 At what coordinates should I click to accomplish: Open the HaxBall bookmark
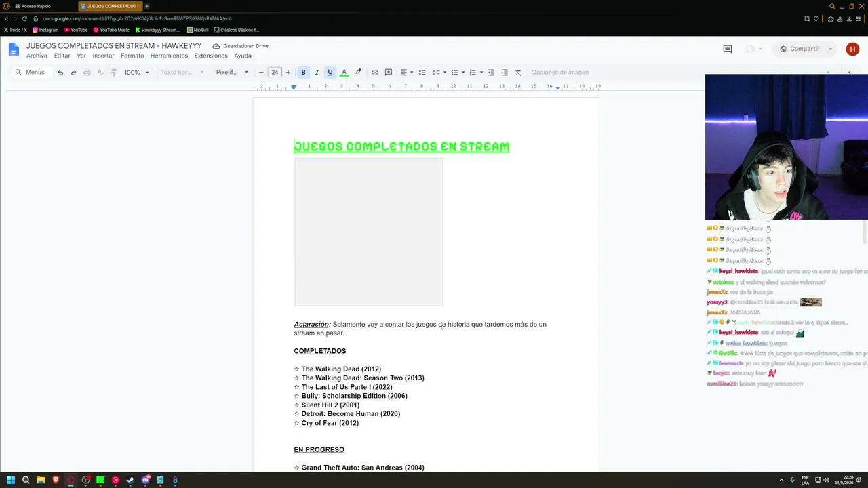(198, 30)
